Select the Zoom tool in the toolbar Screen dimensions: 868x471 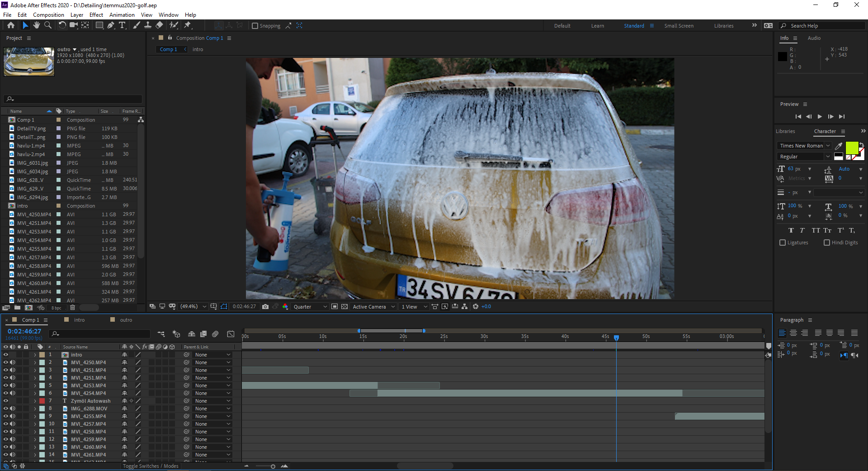48,25
